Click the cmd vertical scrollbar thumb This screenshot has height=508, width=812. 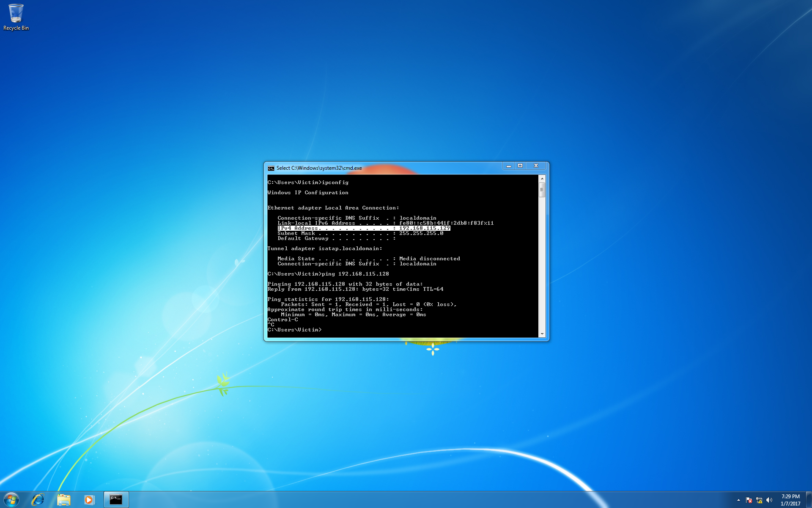click(542, 190)
